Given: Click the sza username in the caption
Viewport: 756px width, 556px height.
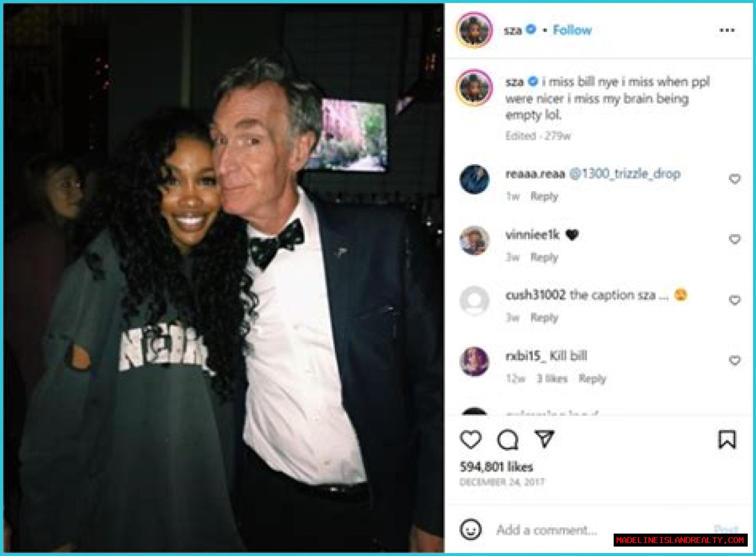Looking at the screenshot, I should tap(514, 82).
